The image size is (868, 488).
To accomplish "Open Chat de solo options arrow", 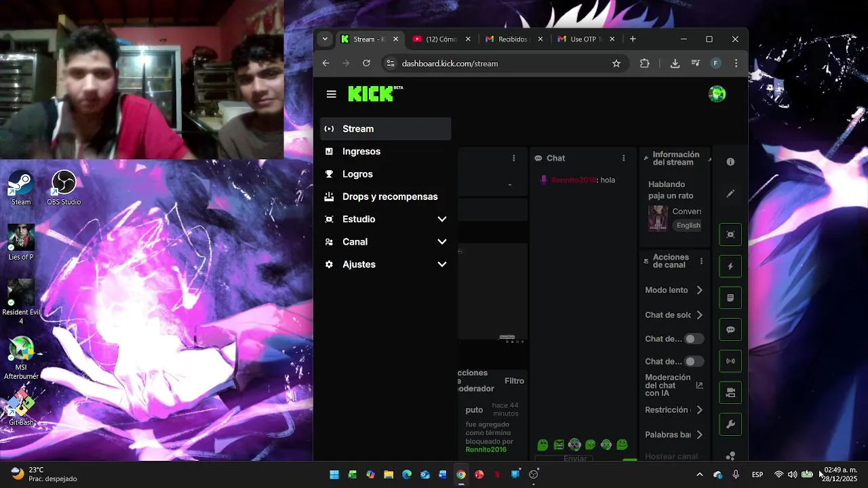I will [699, 315].
